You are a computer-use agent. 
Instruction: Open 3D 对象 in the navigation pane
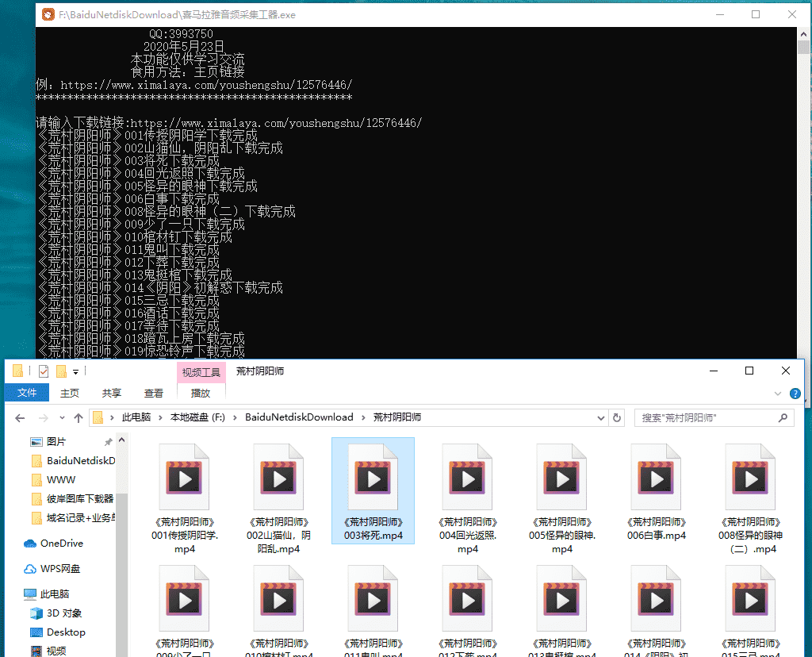(x=56, y=613)
